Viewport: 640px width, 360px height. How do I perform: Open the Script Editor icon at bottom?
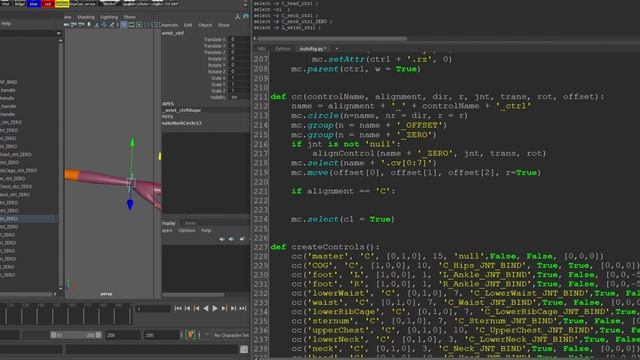click(244, 349)
